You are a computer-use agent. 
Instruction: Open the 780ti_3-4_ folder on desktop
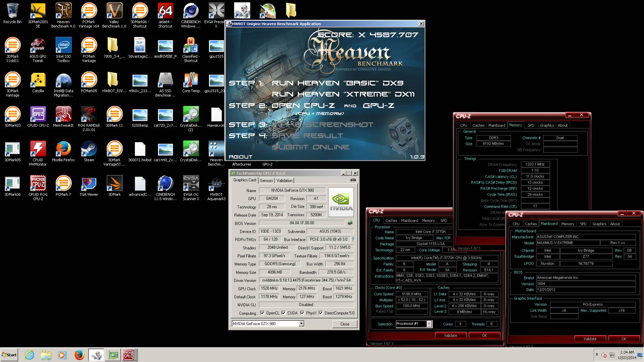(114, 48)
